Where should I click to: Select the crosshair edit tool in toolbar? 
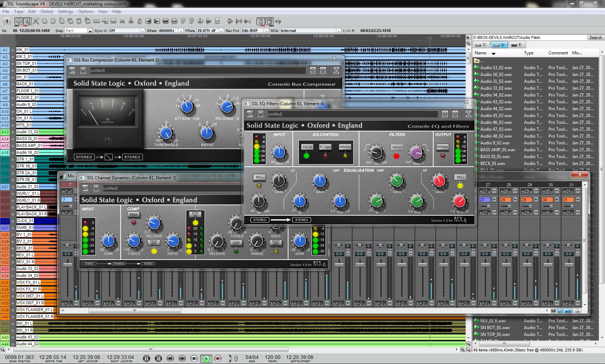coord(19,21)
